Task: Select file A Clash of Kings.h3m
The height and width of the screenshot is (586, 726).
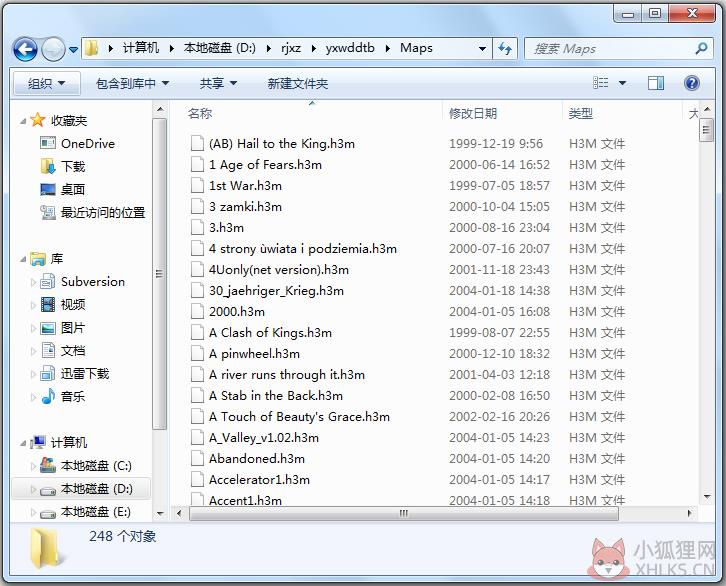Action: coord(270,333)
